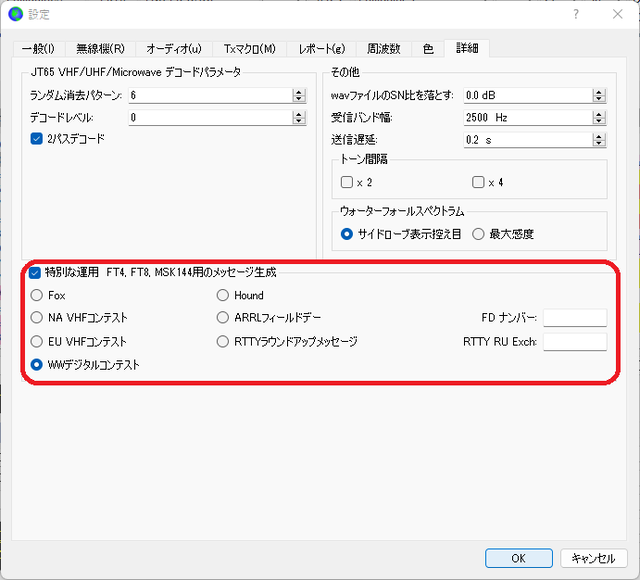Click the FD ナンバー input field

575,318
